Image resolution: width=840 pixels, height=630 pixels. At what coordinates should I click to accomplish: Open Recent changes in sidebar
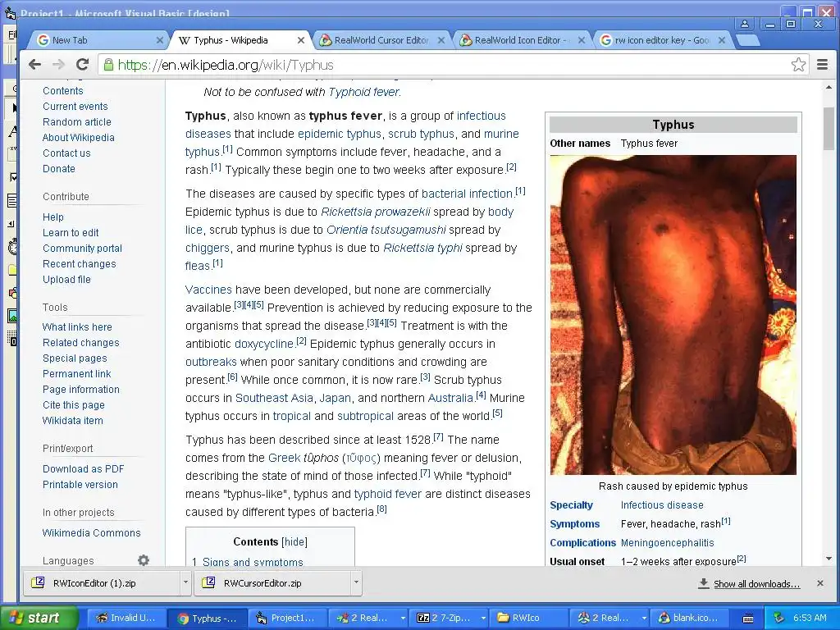[x=80, y=264]
